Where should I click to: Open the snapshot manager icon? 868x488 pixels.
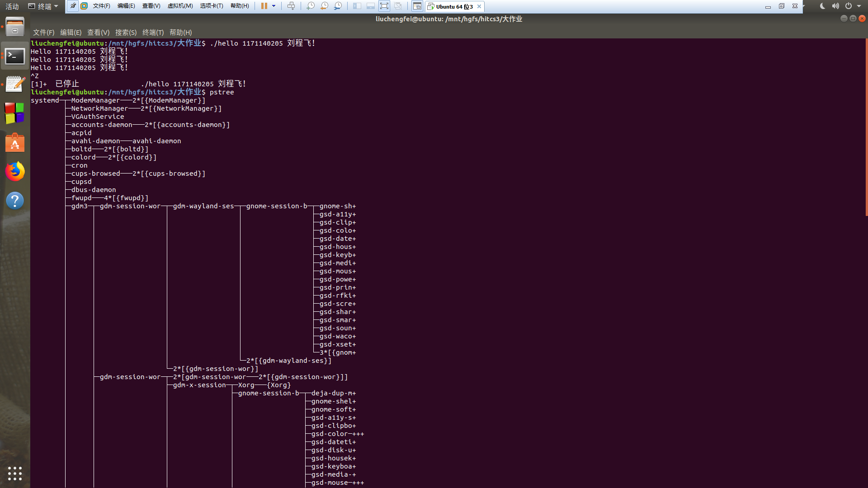tap(338, 6)
